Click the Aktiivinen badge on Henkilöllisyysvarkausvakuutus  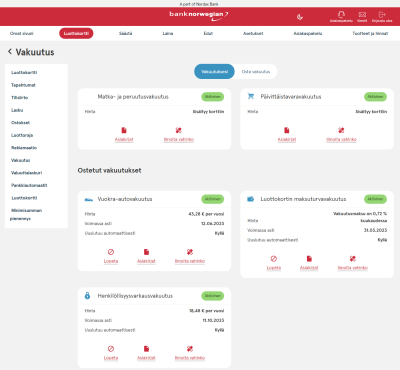[213, 296]
